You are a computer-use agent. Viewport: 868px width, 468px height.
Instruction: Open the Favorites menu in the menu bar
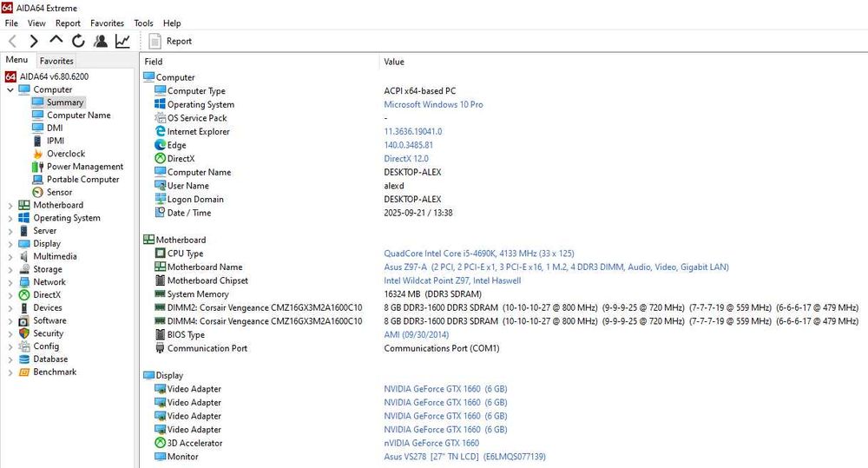(x=107, y=23)
